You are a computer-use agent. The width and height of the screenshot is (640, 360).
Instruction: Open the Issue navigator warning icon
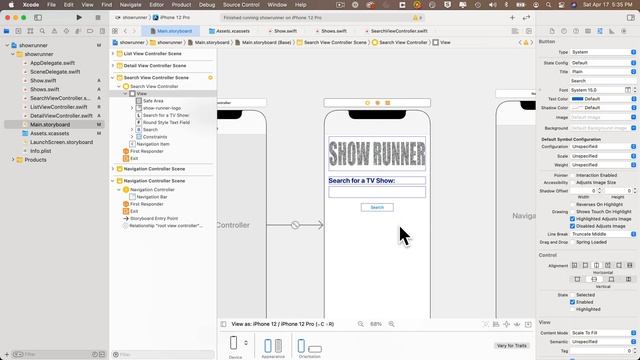[x=54, y=31]
